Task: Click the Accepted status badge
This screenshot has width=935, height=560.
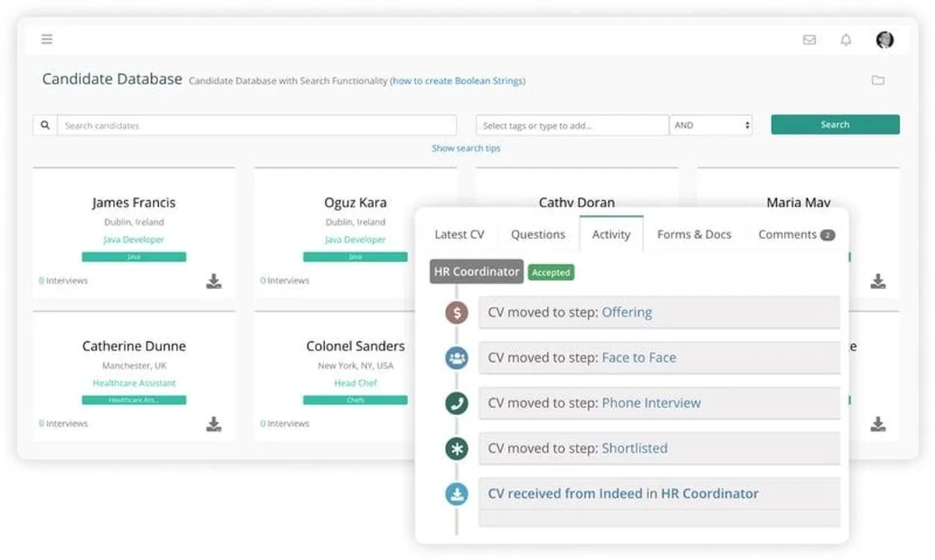Action: (551, 273)
